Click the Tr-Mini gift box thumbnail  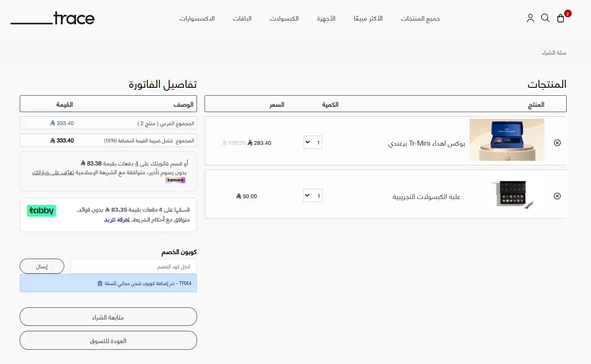coord(507,140)
